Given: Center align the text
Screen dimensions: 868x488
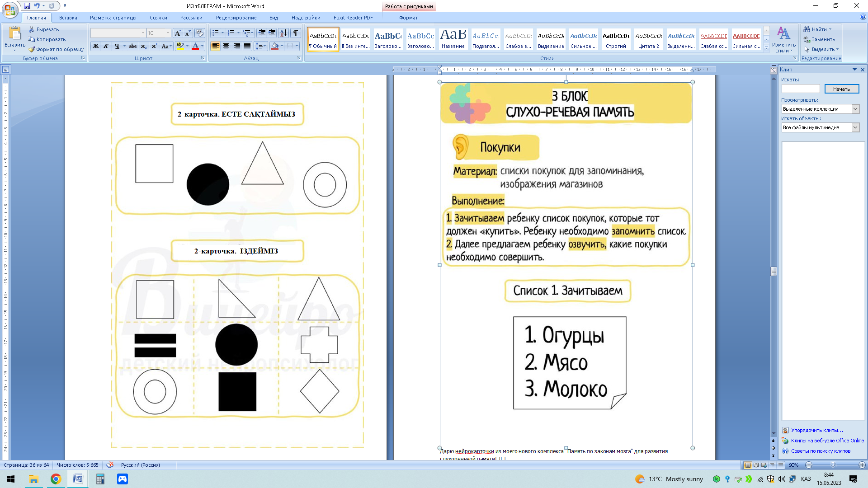Looking at the screenshot, I should click(x=226, y=46).
